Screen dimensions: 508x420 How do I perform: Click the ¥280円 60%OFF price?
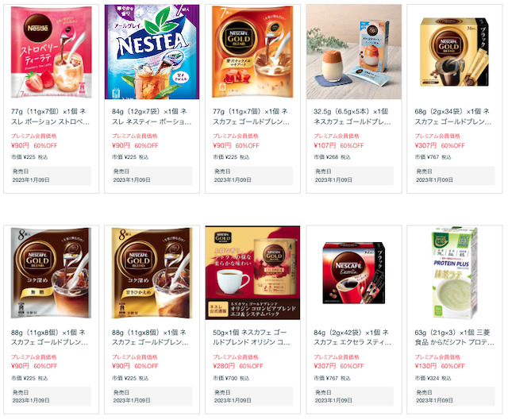(238, 366)
